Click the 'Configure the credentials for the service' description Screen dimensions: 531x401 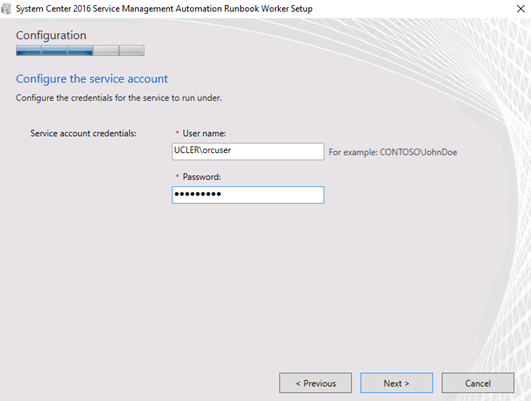pyautogui.click(x=119, y=98)
